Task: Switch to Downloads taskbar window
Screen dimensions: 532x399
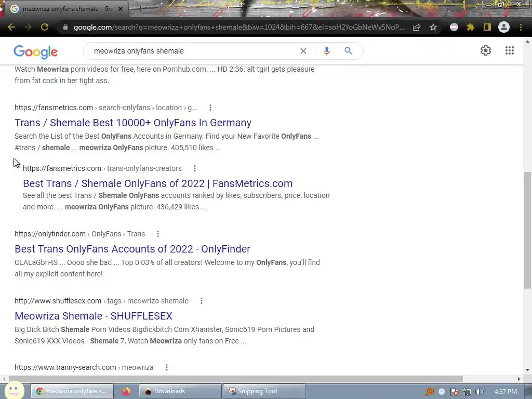Action: point(180,391)
